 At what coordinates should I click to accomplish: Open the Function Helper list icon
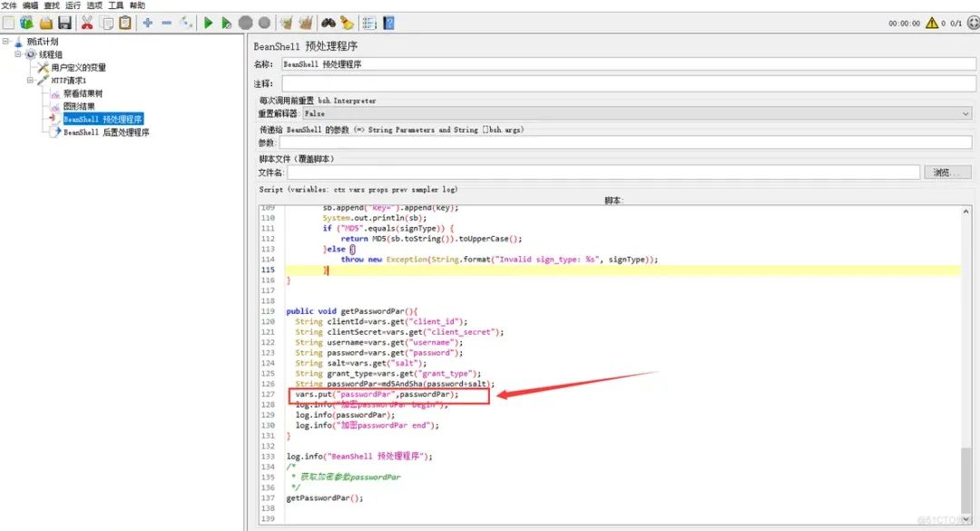coord(368,23)
